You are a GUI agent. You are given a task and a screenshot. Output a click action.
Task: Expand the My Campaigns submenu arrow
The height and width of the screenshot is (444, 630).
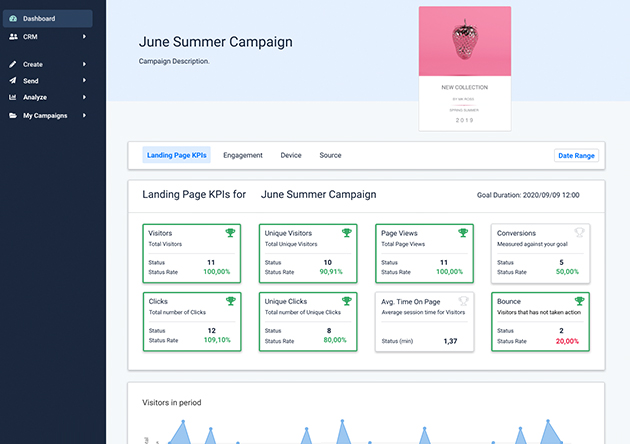tap(84, 116)
